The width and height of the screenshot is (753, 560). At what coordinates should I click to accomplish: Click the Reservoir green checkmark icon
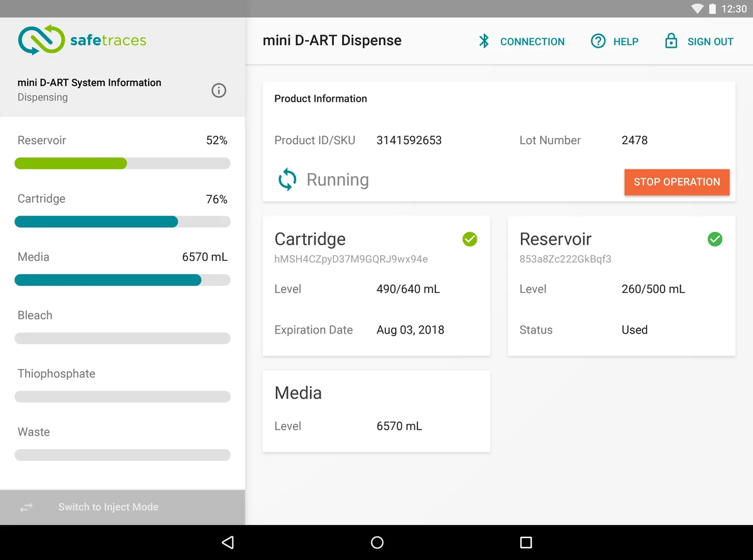click(x=715, y=239)
